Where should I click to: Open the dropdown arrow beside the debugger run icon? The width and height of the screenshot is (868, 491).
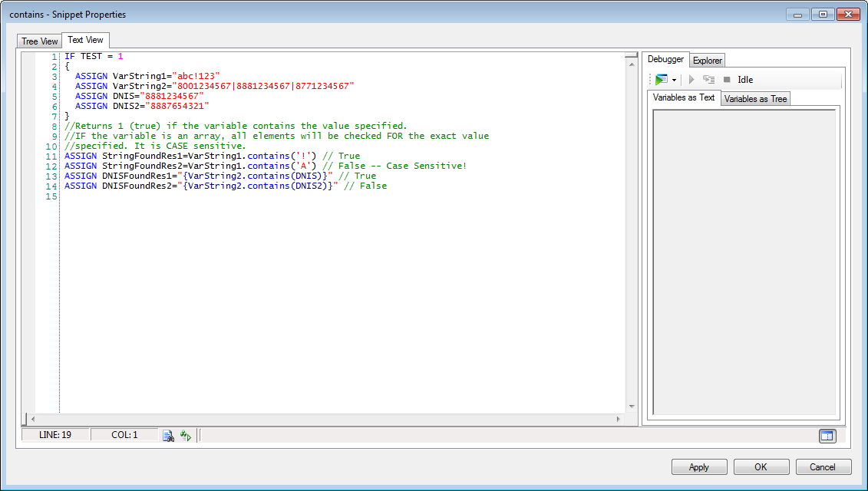pyautogui.click(x=674, y=81)
